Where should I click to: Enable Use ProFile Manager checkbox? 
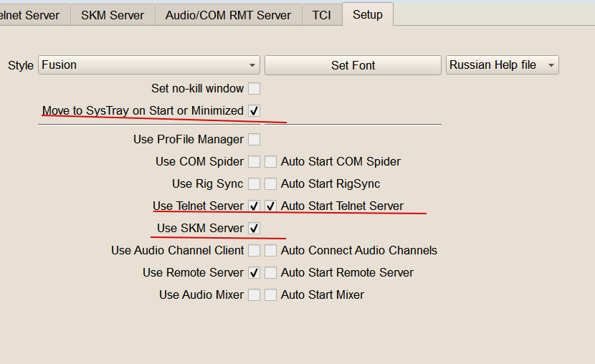[x=254, y=140]
